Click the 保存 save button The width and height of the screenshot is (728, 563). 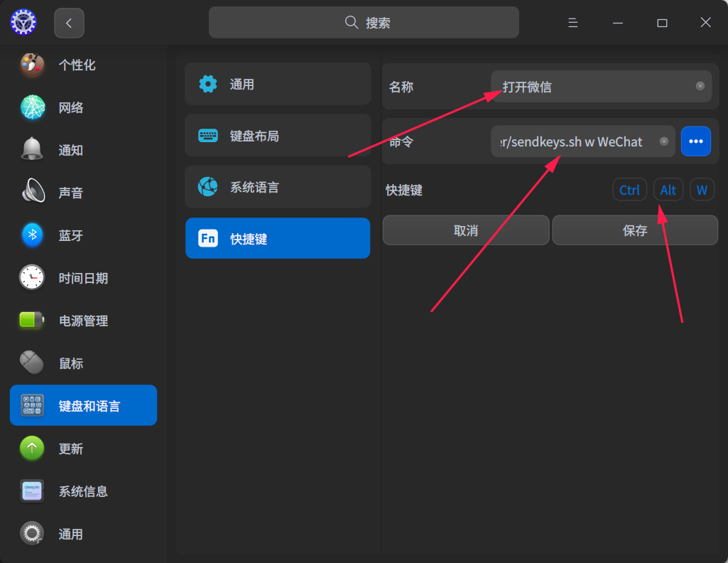point(635,230)
